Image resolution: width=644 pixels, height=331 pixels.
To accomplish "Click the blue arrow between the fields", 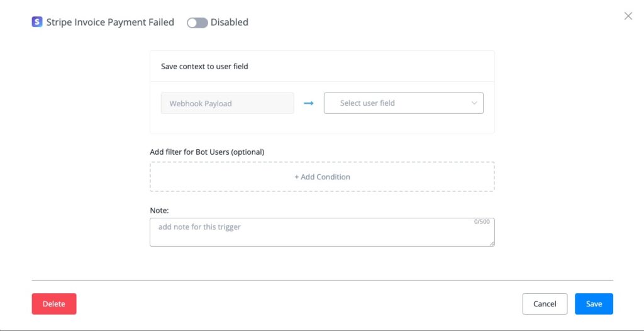I will [308, 103].
